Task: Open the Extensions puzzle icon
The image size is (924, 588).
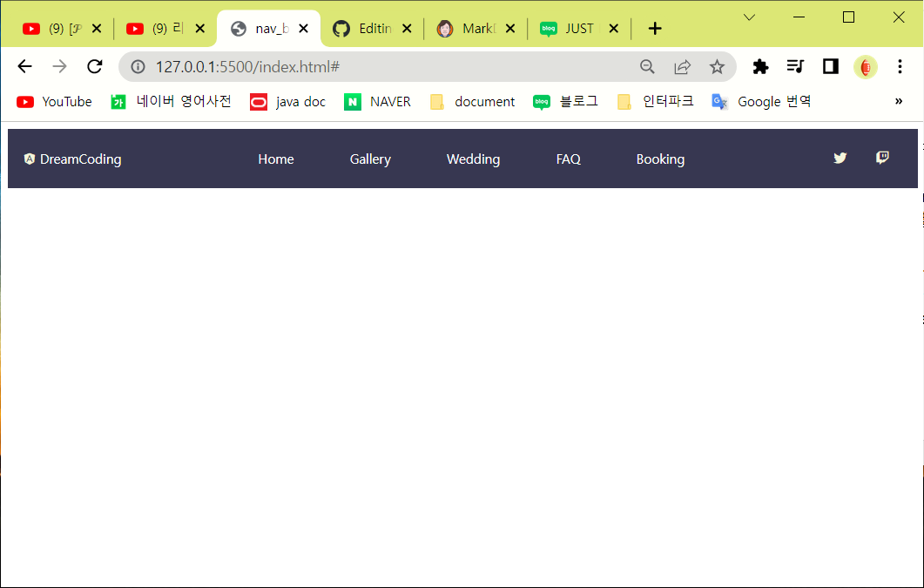Action: pos(761,66)
